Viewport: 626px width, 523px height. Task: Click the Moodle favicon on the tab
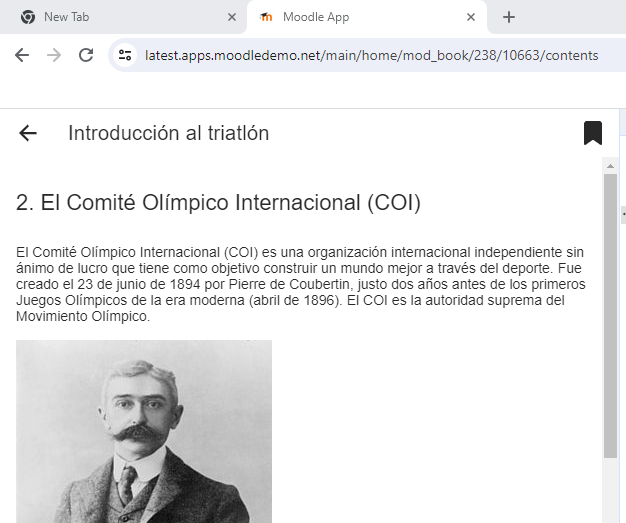pyautogui.click(x=266, y=17)
